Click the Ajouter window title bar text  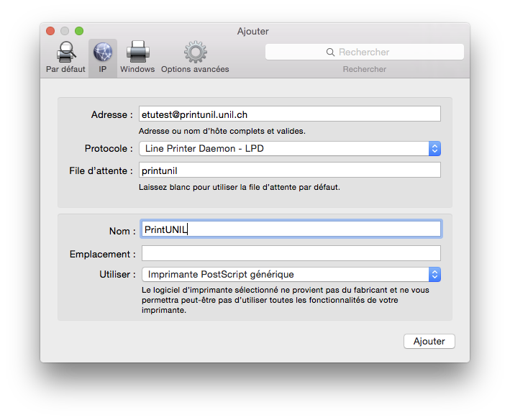[x=253, y=32]
